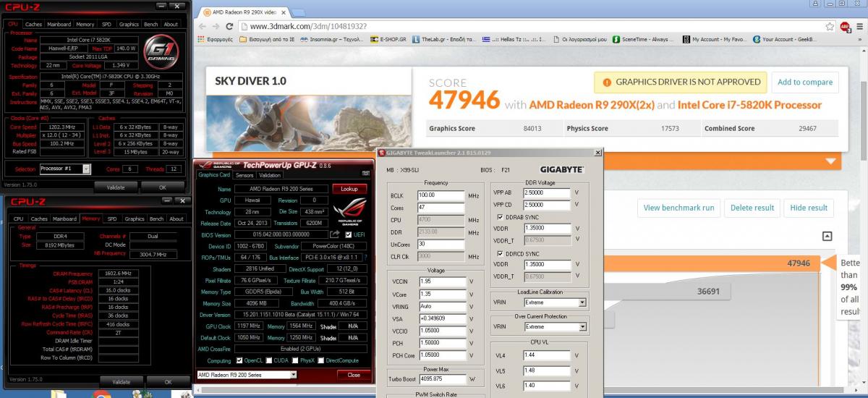
Task: Click the collapse arrow icon on 3DMark result
Action: click(827, 236)
